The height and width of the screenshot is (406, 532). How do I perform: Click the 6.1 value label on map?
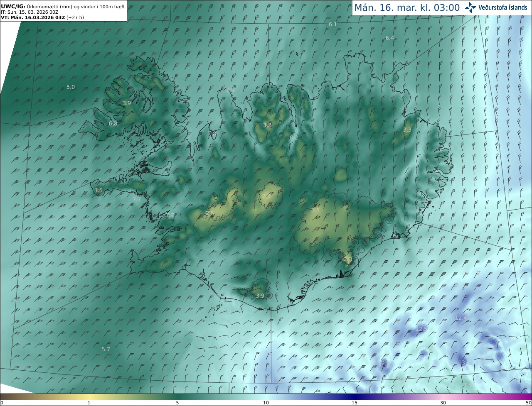[x=332, y=24]
